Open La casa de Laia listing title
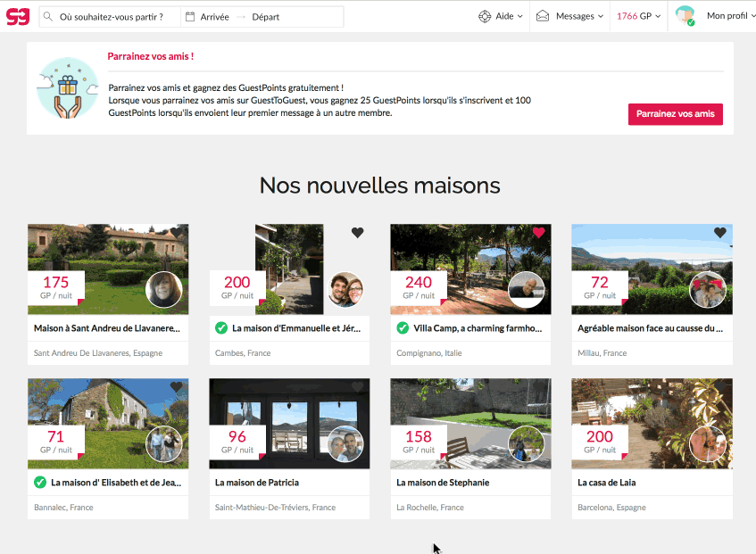756x554 pixels. (x=606, y=483)
